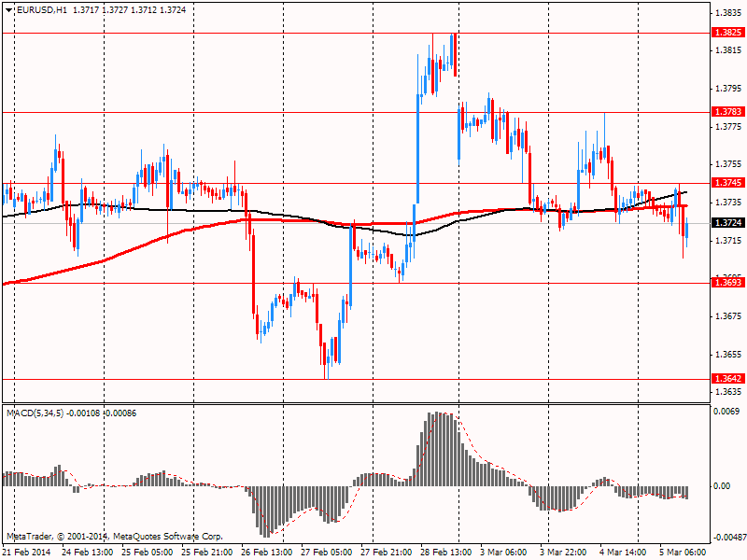Click the 5 Mar 06:00 time axis label
This screenshot has width=747, height=560.
tap(683, 553)
